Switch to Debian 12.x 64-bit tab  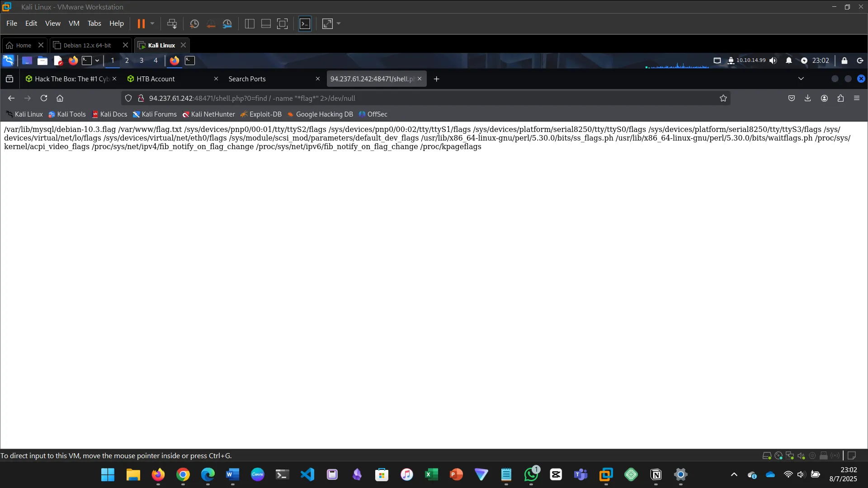tap(87, 45)
